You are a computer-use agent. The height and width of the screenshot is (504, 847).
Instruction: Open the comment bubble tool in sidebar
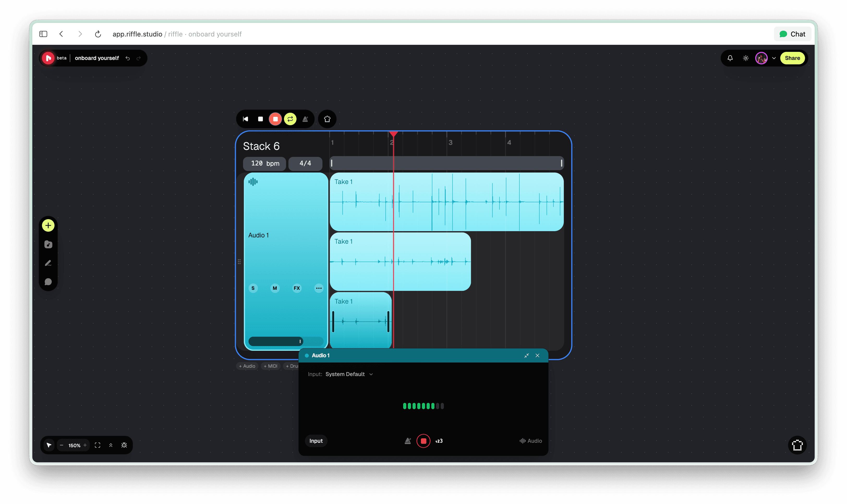pos(48,282)
